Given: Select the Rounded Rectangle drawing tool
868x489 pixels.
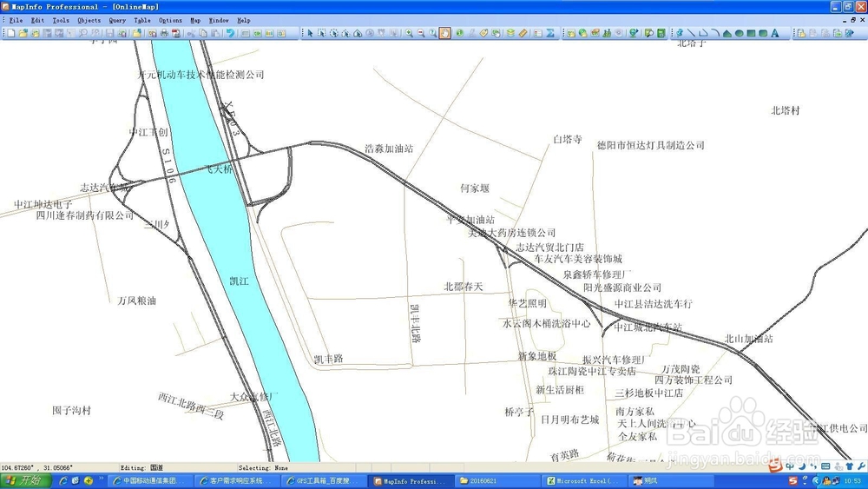Looking at the screenshot, I should [x=763, y=33].
